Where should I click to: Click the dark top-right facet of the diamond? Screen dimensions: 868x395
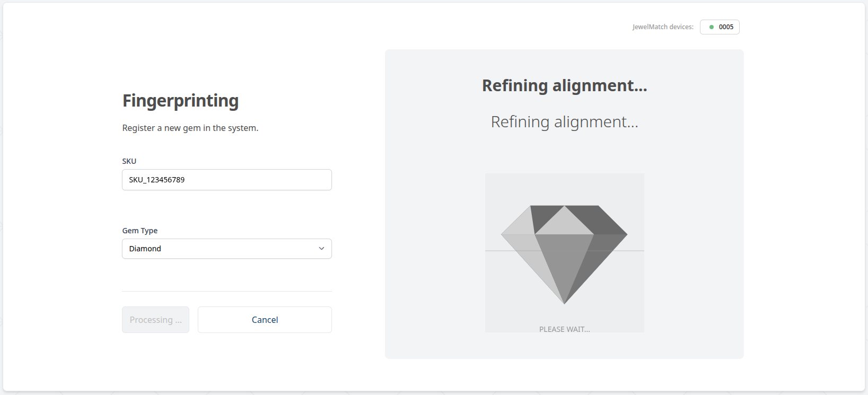coord(604,219)
